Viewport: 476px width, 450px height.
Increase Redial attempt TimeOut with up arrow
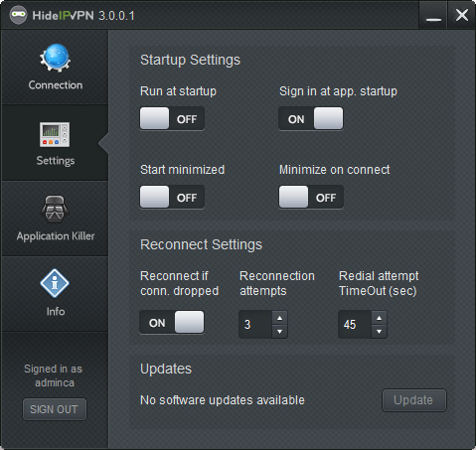[x=380, y=318]
